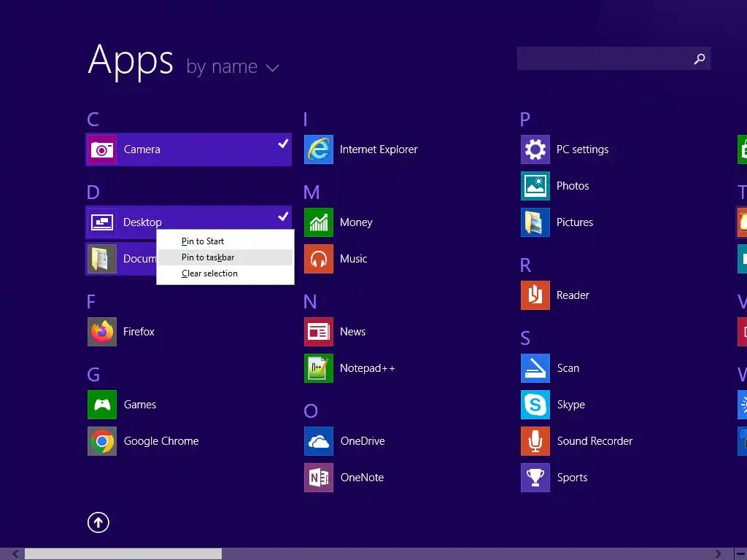This screenshot has height=560, width=747.
Task: Jump to letter O group header
Action: coord(311,411)
